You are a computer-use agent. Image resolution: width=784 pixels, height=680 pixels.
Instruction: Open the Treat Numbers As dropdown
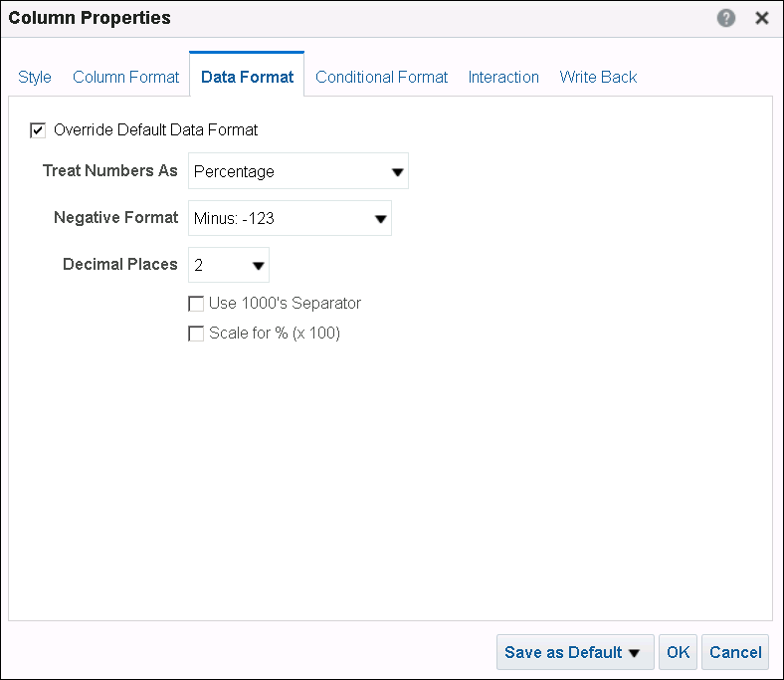pos(297,171)
